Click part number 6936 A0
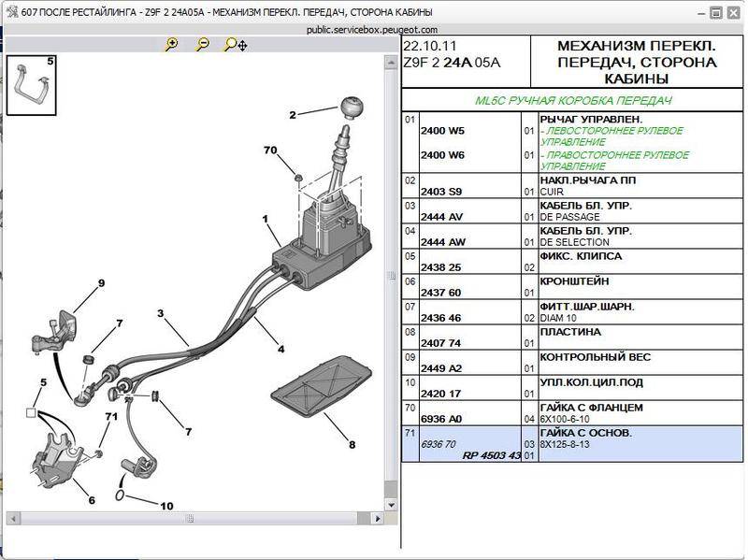This screenshot has height=560, width=748. click(x=441, y=419)
